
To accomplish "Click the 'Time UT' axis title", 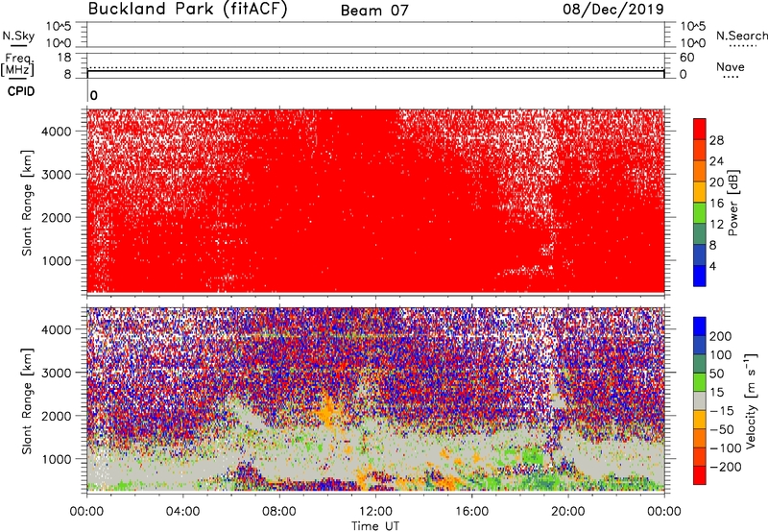I will 375,526.
